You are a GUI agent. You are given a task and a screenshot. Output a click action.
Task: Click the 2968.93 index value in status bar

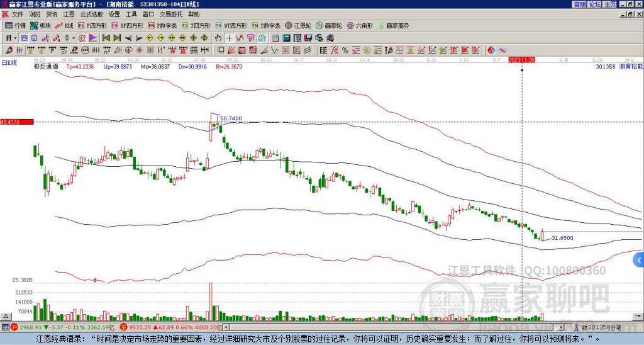click(30, 327)
